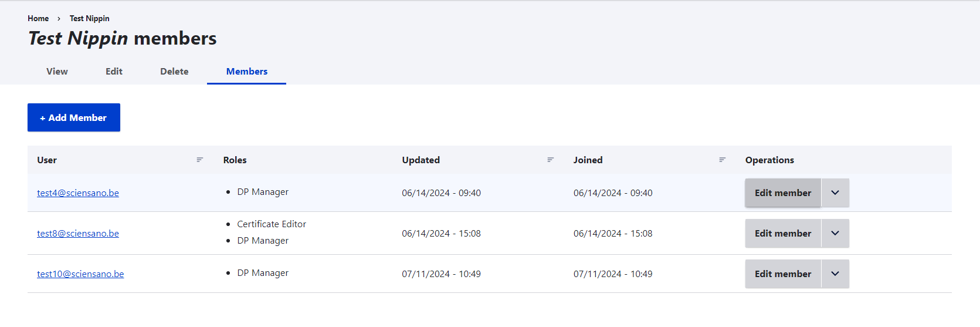Go to the Delete tab
Screen dimensions: 980x327
174,72
